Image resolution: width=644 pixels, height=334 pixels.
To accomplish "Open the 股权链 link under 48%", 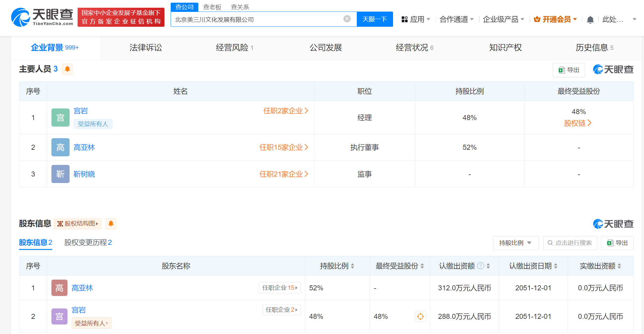I will click(578, 123).
